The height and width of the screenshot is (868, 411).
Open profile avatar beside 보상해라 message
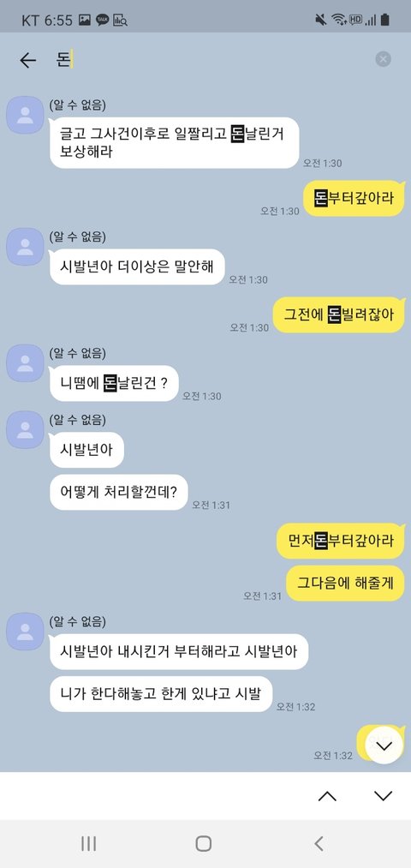coord(25,115)
